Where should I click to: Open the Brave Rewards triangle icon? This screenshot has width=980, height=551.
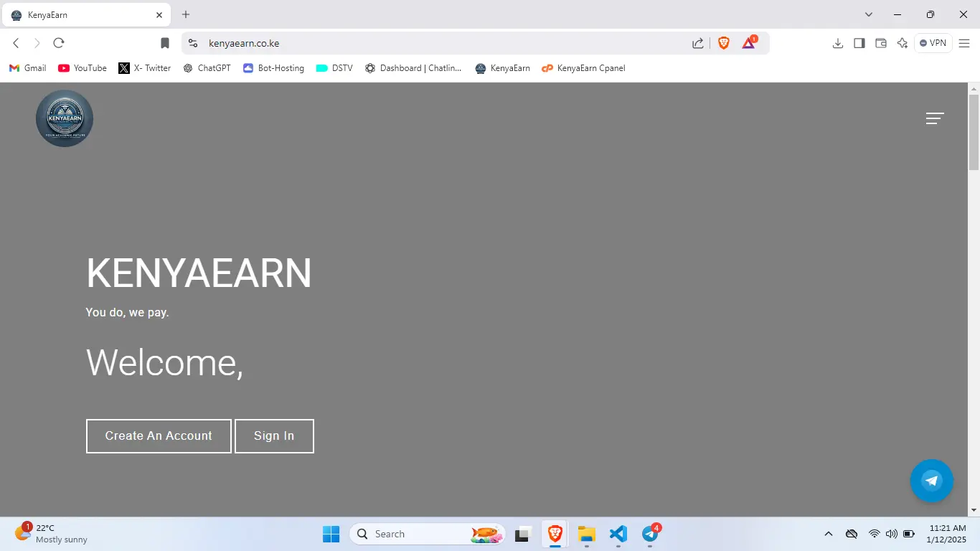pos(749,42)
